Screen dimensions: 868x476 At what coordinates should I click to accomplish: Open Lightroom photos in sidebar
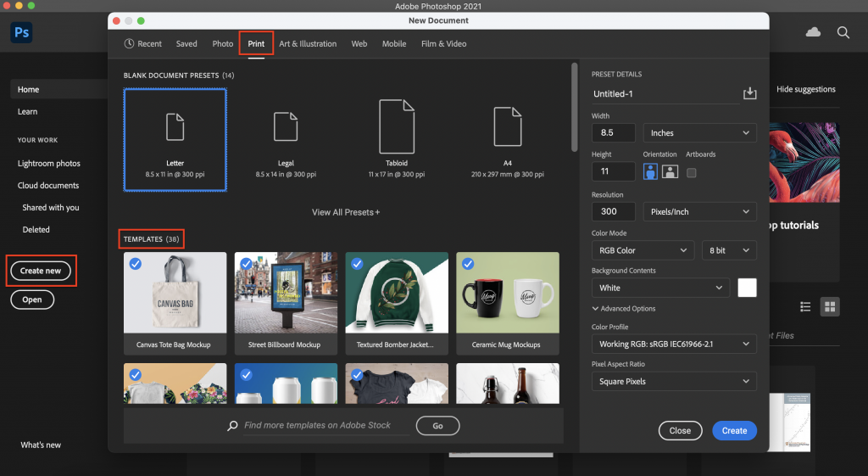(48, 164)
